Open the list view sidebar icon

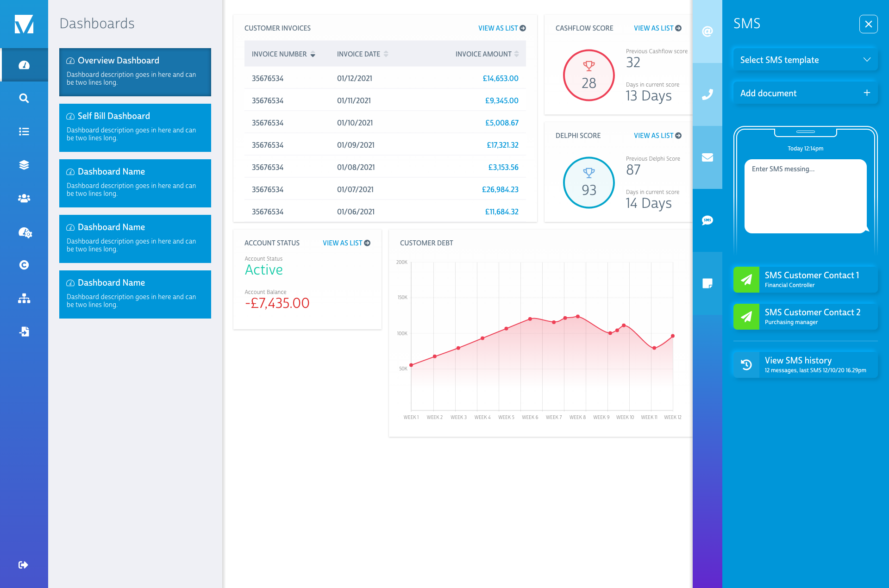coord(24,131)
